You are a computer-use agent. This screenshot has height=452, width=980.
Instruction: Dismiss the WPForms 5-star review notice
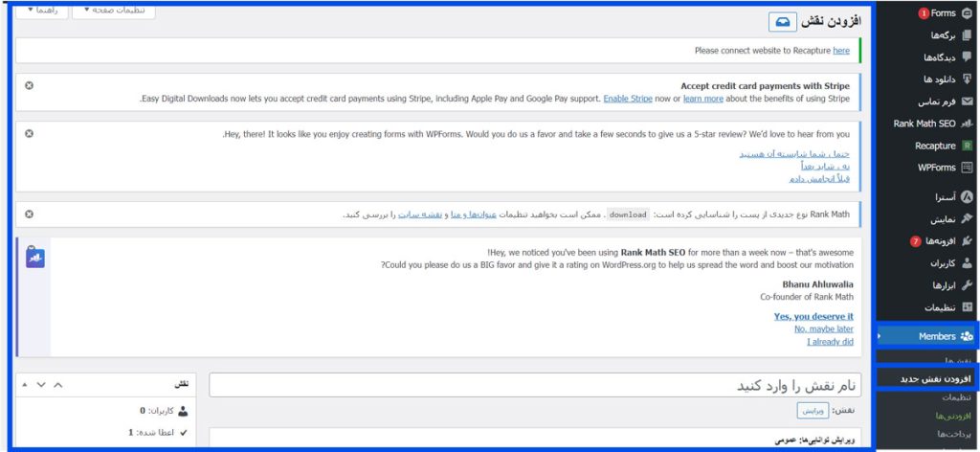pos(29,134)
